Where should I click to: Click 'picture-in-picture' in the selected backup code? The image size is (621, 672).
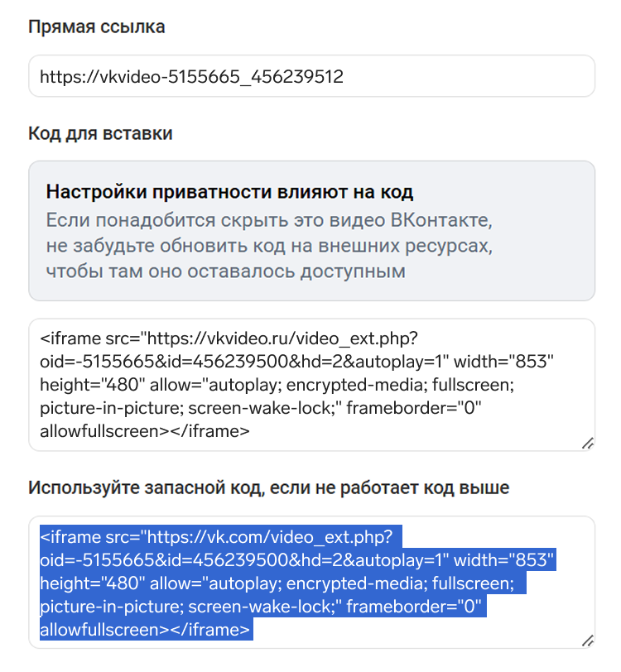pyautogui.click(x=111, y=607)
